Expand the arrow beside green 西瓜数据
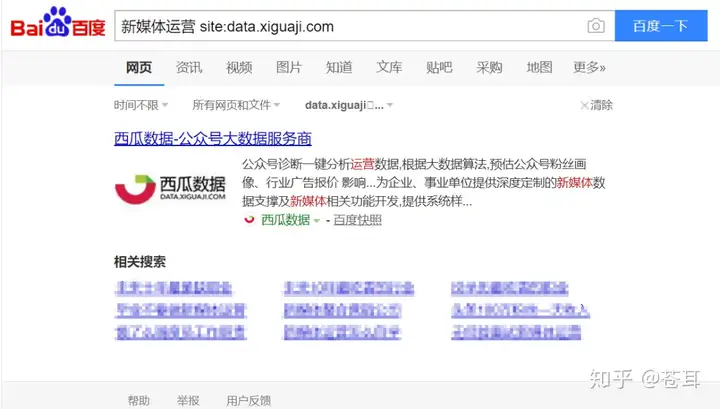This screenshot has width=720, height=409. pyautogui.click(x=316, y=221)
